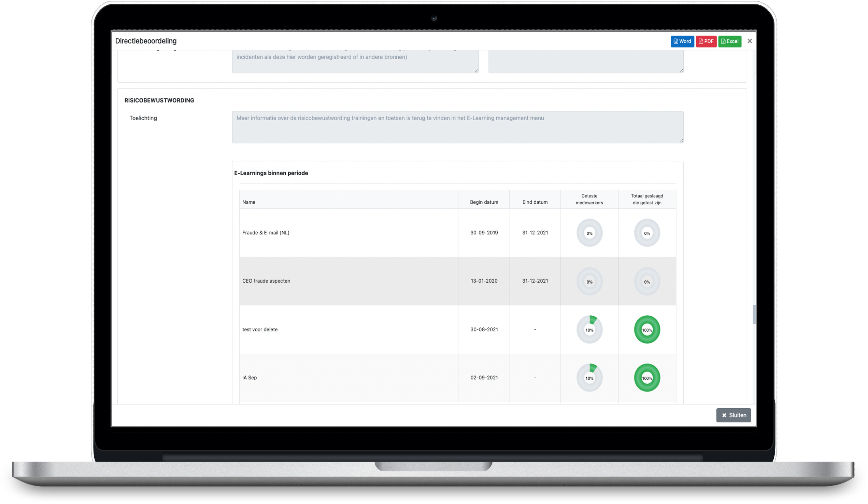Click the Toelichting text area

coord(457,127)
